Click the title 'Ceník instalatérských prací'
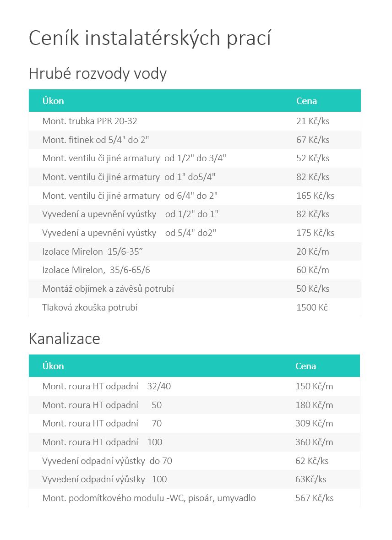Image resolution: width=392 pixels, height=540 pixels. (x=150, y=38)
